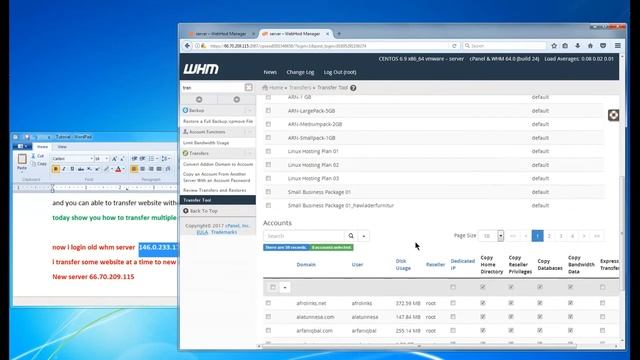Check the Linux Hosting Plan 03 checkbox
The image size is (640, 360).
click(268, 178)
